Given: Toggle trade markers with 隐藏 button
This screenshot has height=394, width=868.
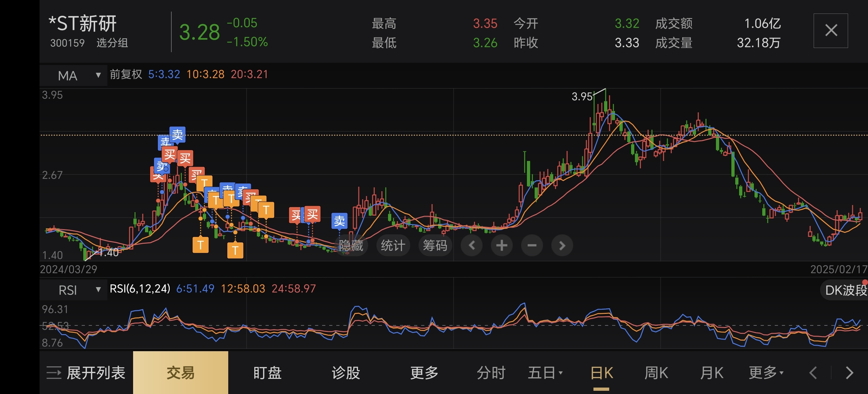Looking at the screenshot, I should click(351, 245).
